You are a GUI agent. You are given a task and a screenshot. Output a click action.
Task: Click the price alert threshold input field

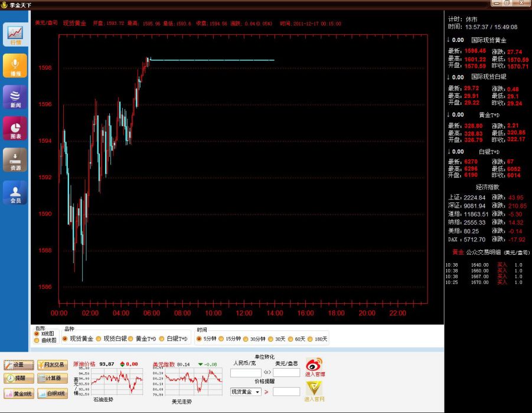(x=286, y=392)
